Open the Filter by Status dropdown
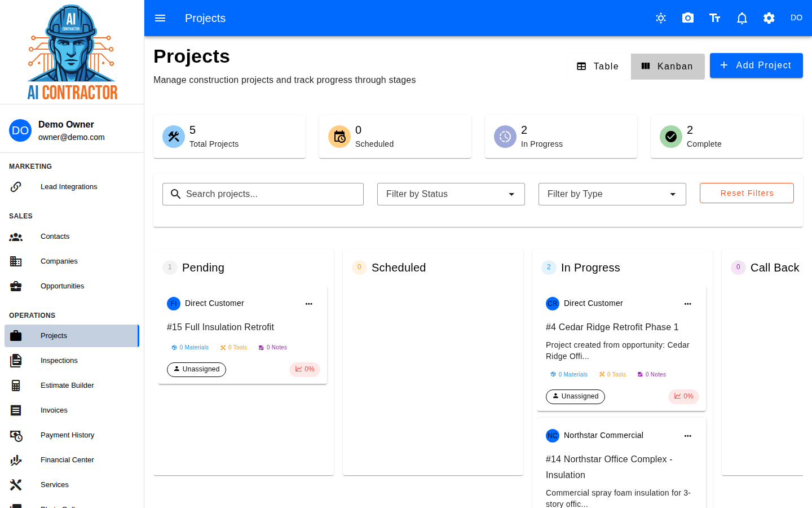 (x=451, y=194)
